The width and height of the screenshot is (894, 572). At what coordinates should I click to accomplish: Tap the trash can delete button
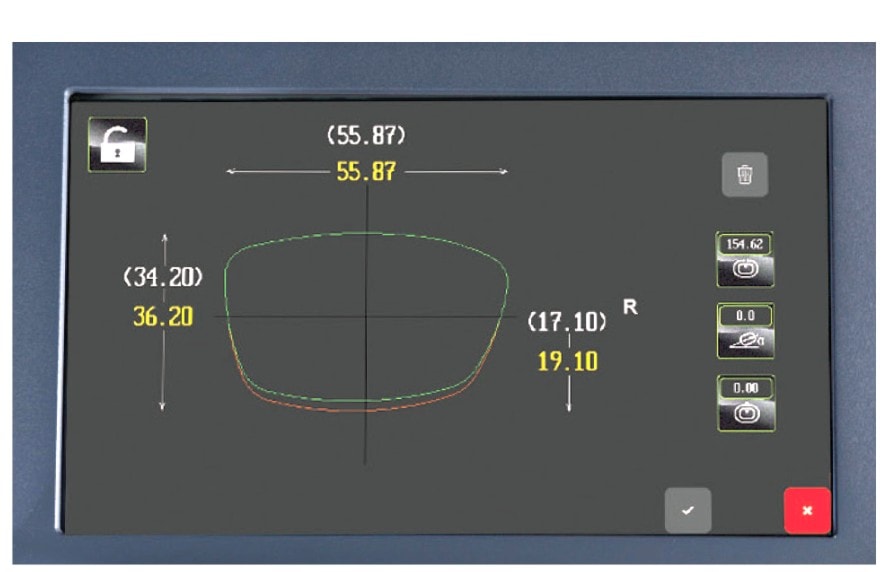click(745, 175)
